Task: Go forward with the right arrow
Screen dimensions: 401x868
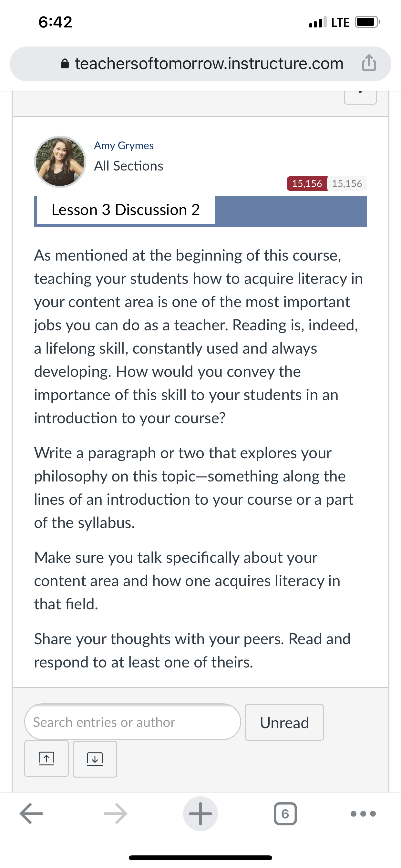Action: [116, 813]
